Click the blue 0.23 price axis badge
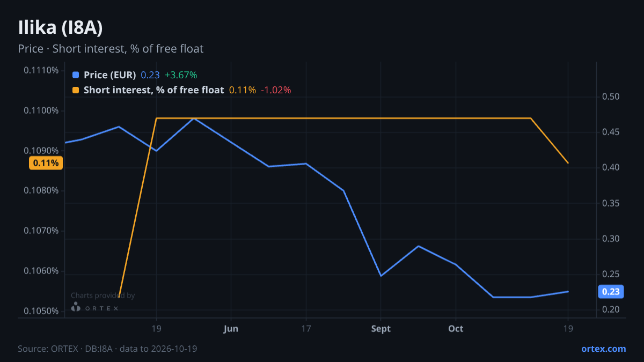 pos(611,292)
